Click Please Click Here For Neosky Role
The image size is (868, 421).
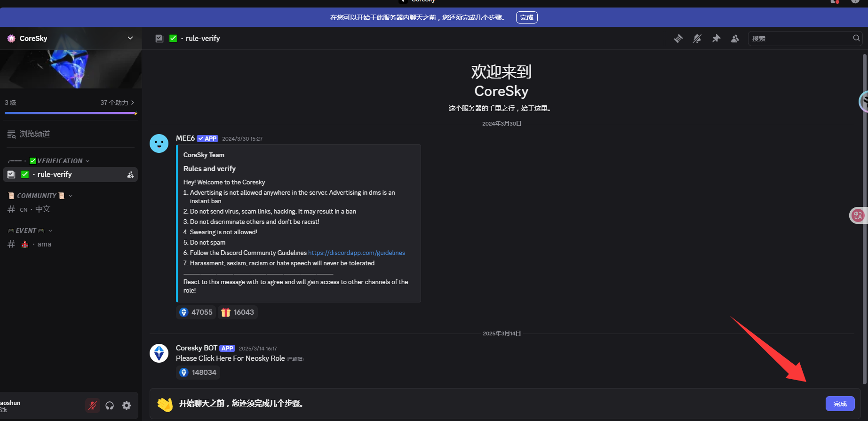point(231,358)
